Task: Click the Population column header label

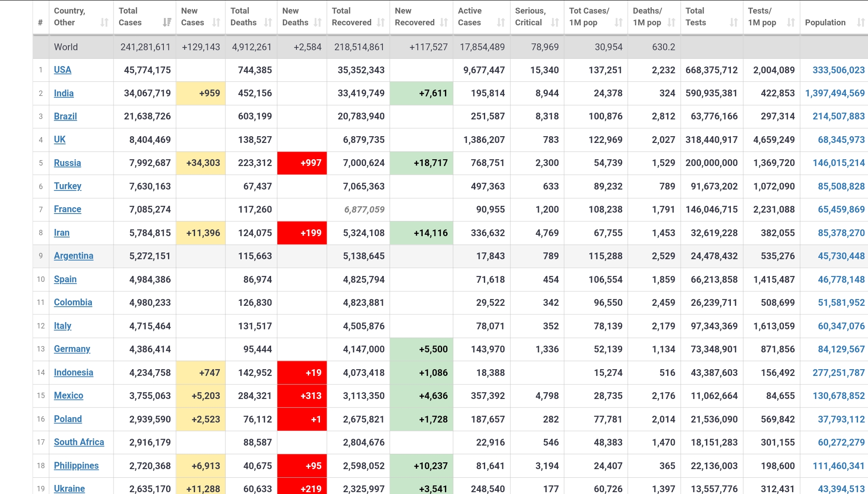Action: click(x=825, y=22)
